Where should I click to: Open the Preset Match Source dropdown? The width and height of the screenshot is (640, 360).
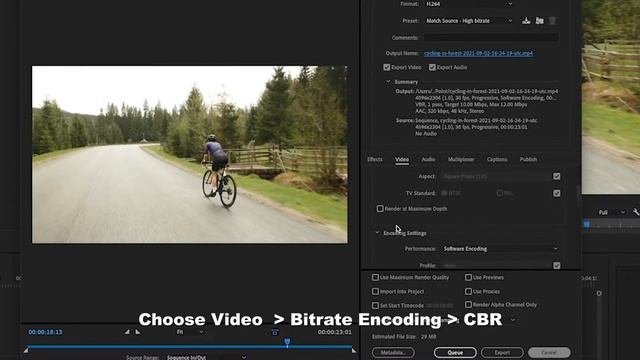468,21
